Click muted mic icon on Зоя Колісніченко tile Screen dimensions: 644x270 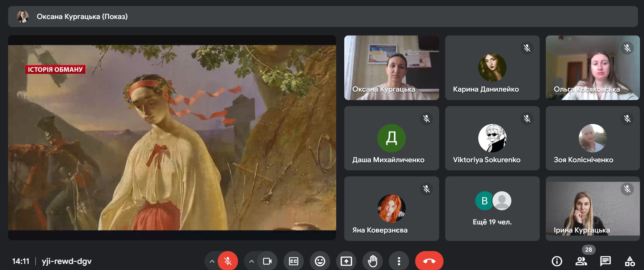[x=627, y=119]
